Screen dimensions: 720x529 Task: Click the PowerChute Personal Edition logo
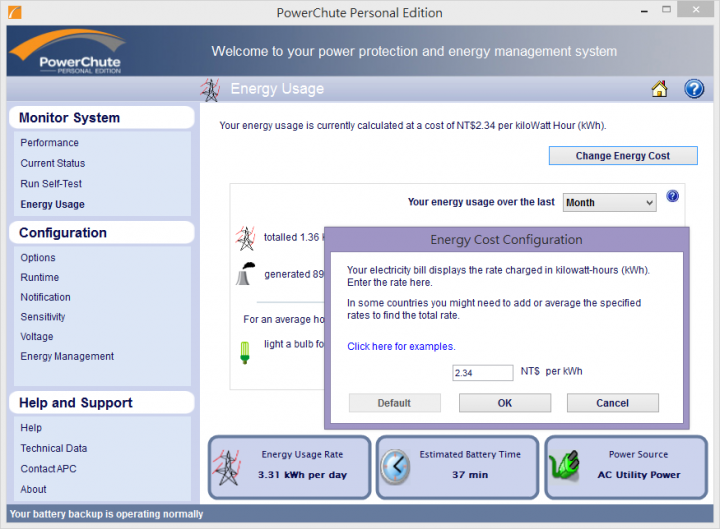67,51
